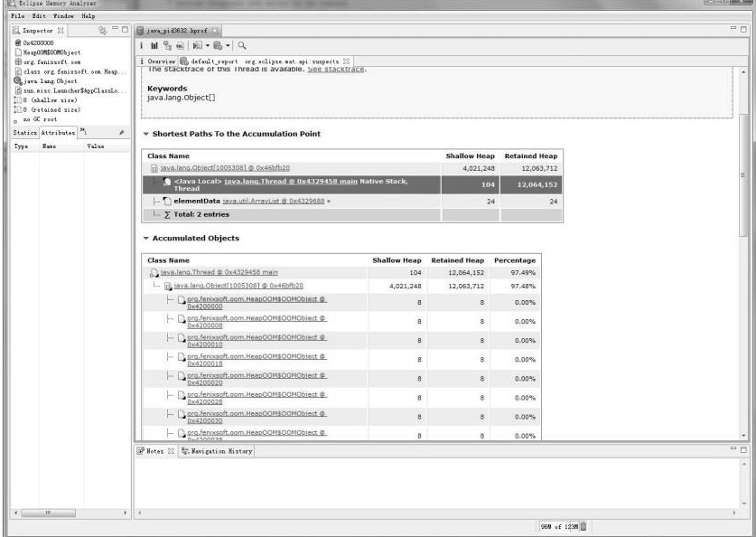This screenshot has width=756, height=537.
Task: Click the retained size icon in Inspector
Action: click(x=17, y=109)
